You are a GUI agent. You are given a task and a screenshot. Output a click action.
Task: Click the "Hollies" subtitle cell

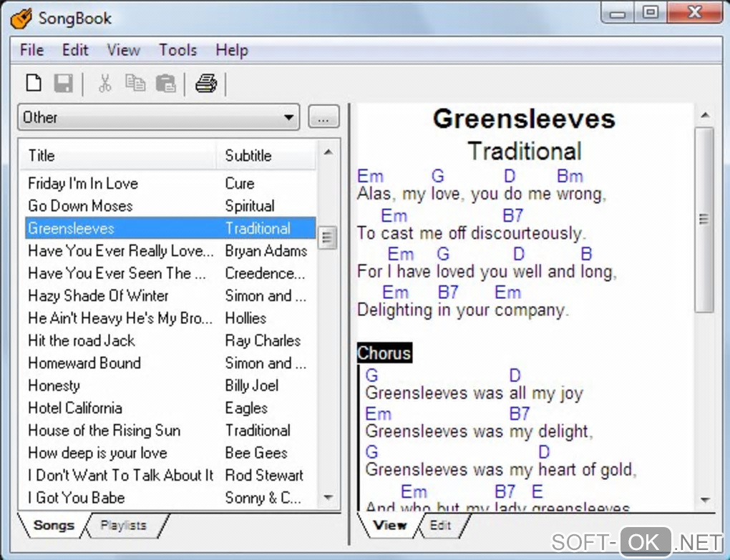245,318
